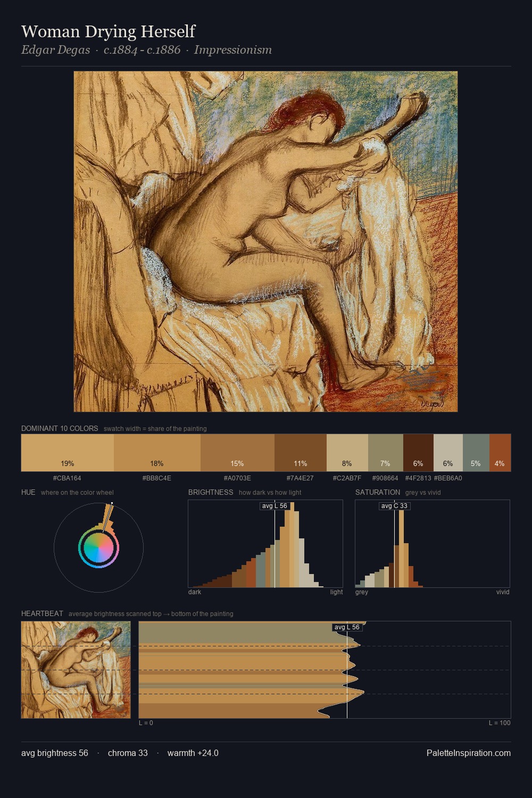Screen dimensions: 532x798
Task: Click the main Degas painting image
Action: tap(265, 242)
